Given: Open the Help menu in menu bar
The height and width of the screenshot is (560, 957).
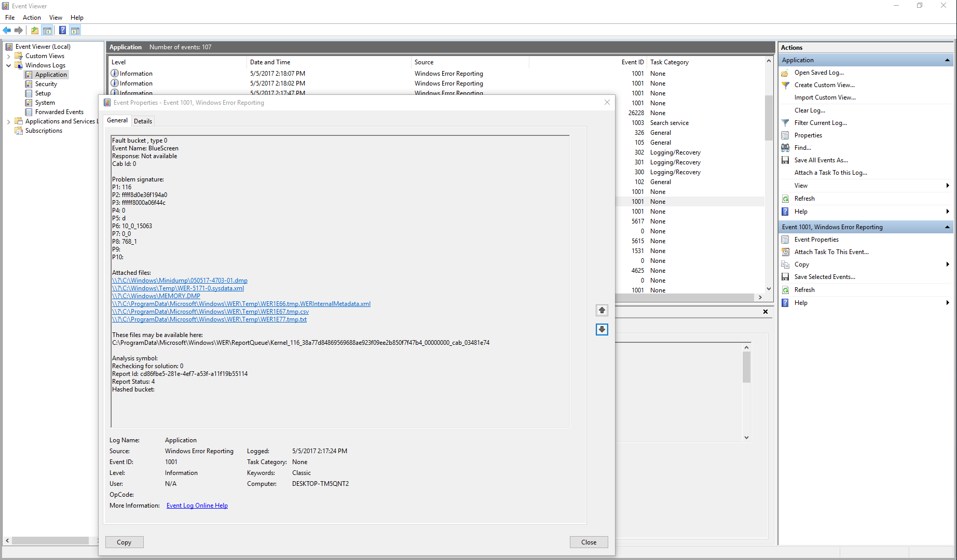Looking at the screenshot, I should tap(77, 18).
